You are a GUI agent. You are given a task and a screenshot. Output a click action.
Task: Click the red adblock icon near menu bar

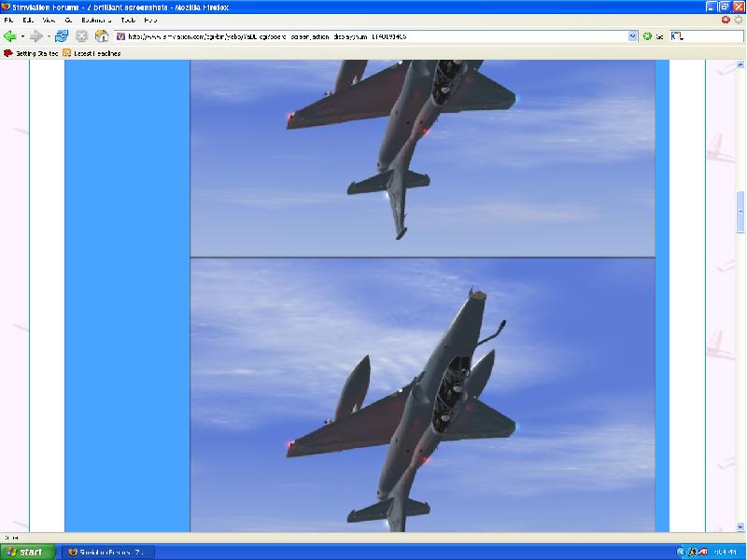[726, 20]
